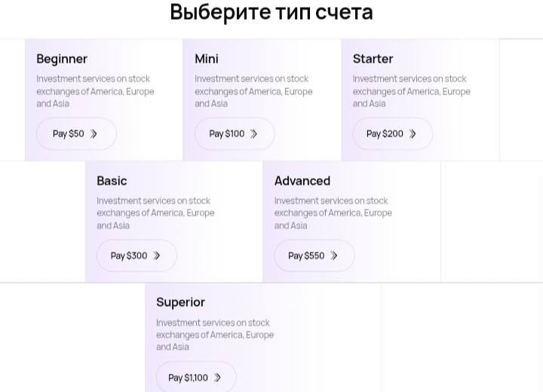543x392 pixels.
Task: Select the Beginner account title
Action: pyautogui.click(x=62, y=59)
